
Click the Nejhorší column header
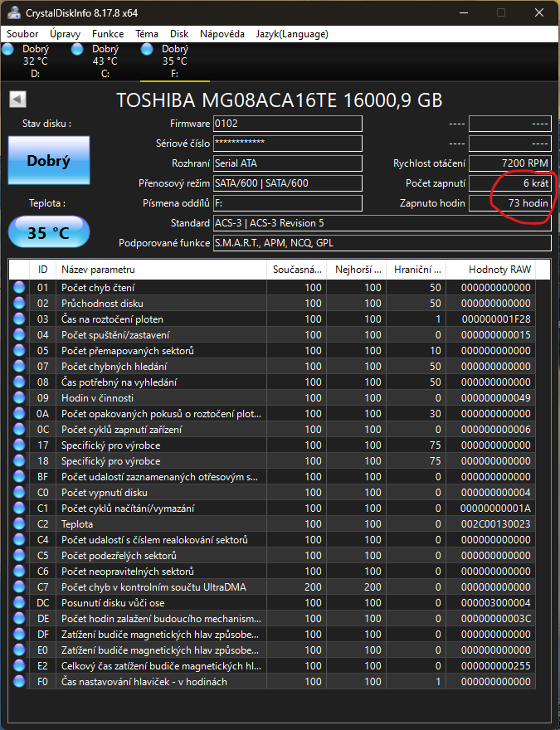(357, 270)
